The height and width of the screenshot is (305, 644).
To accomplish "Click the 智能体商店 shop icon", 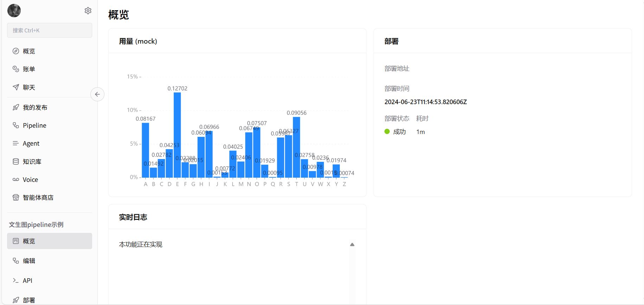I will (16, 197).
